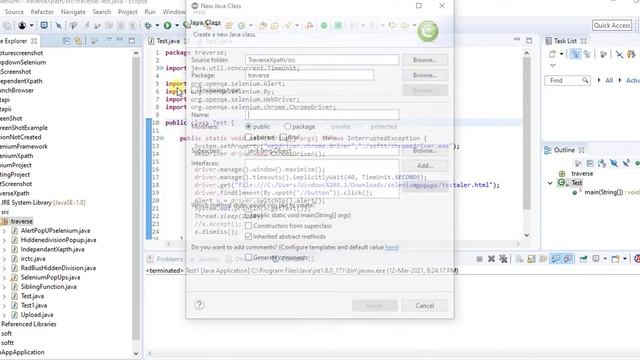This screenshot has width=640, height=360.
Task: Open the Debug button dropdown arrow
Action: coord(157,26)
